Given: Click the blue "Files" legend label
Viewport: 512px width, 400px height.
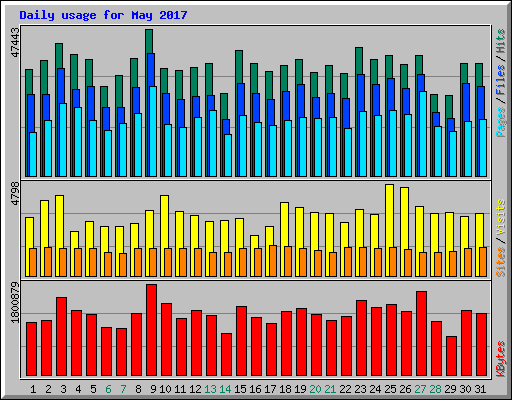Looking at the screenshot, I should 500,80.
